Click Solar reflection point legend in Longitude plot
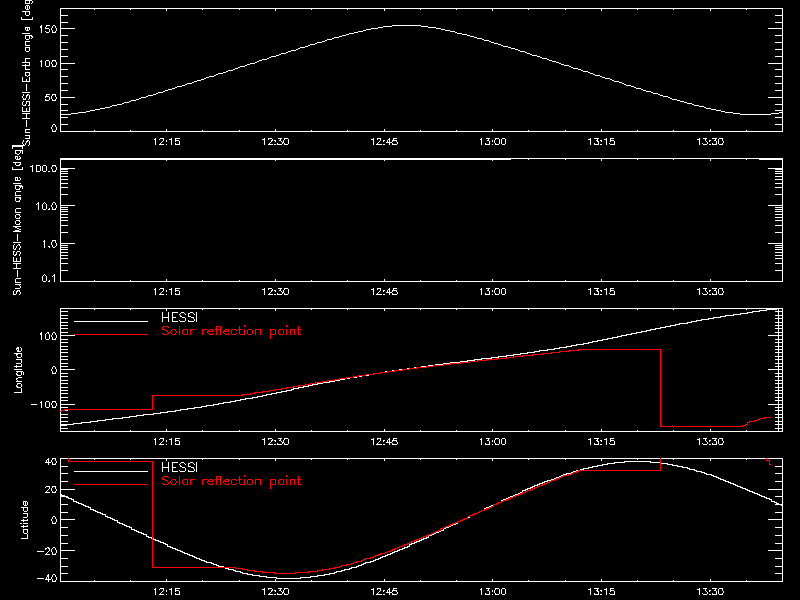This screenshot has height=600, width=800. click(x=231, y=331)
